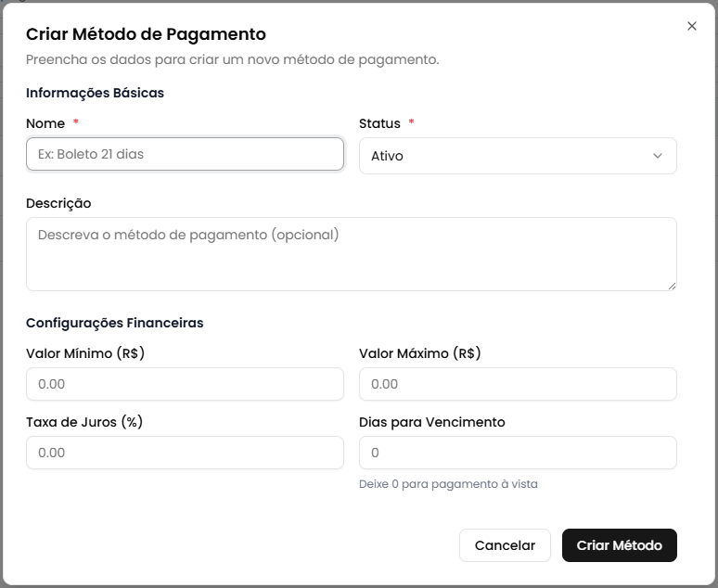Click the Taxa de Juros (%) label
This screenshot has height=588, width=718.
tap(83, 422)
